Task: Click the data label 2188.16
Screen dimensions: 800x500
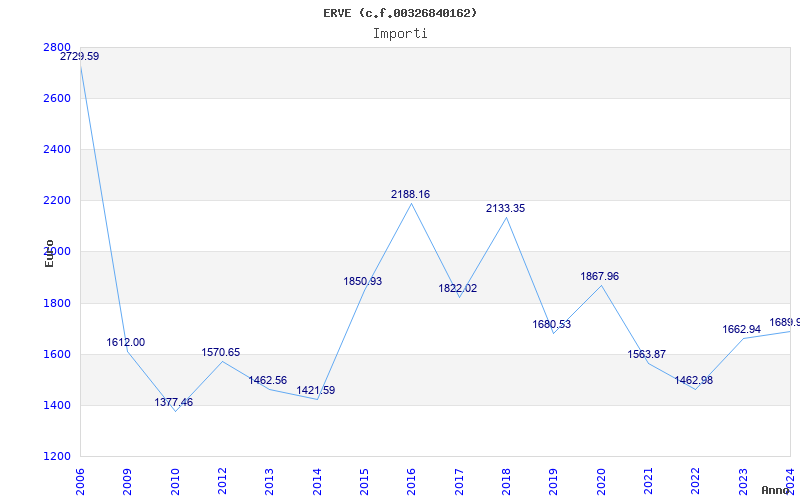Action: [x=411, y=194]
